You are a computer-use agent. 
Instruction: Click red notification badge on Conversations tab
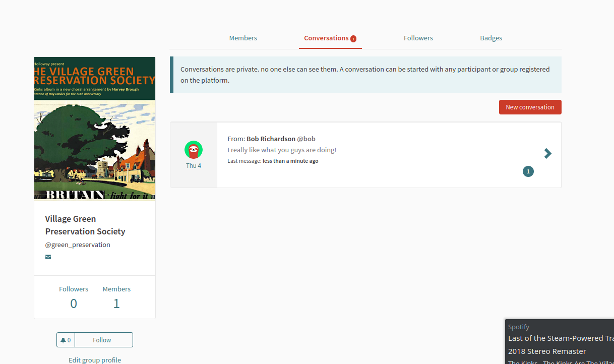tap(353, 39)
